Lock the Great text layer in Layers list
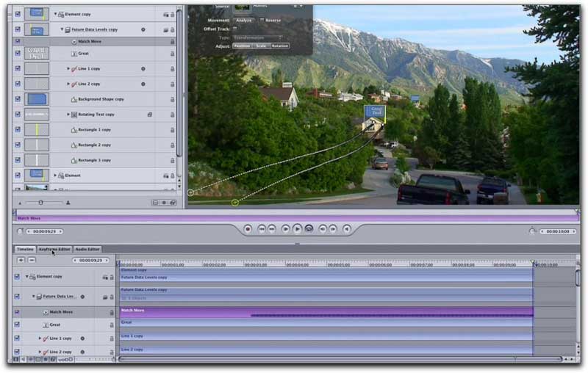This screenshot has height=373, width=588. 173,54
